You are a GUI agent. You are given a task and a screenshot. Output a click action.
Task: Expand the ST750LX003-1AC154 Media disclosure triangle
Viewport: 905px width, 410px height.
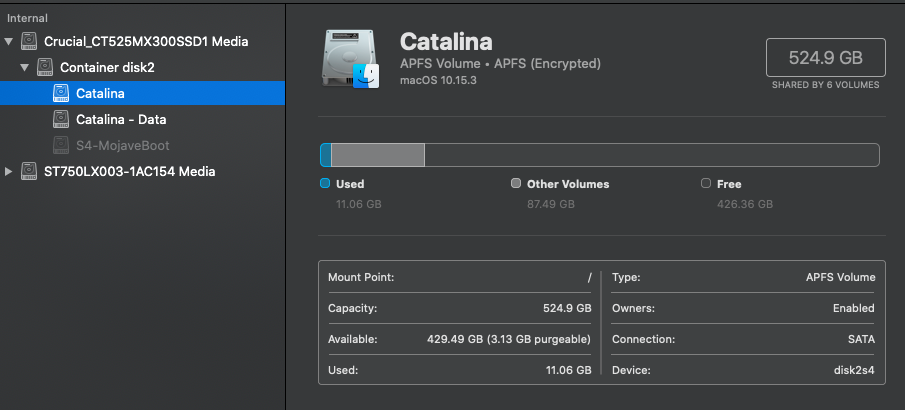tap(8, 172)
